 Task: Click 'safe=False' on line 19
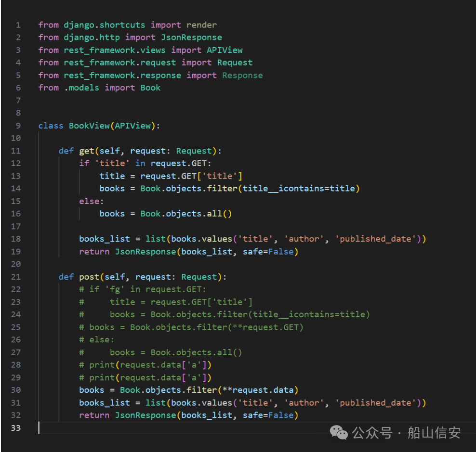click(268, 251)
